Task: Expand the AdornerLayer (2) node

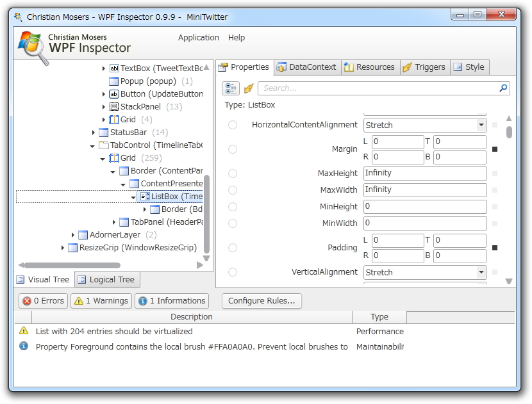Action: click(x=72, y=235)
